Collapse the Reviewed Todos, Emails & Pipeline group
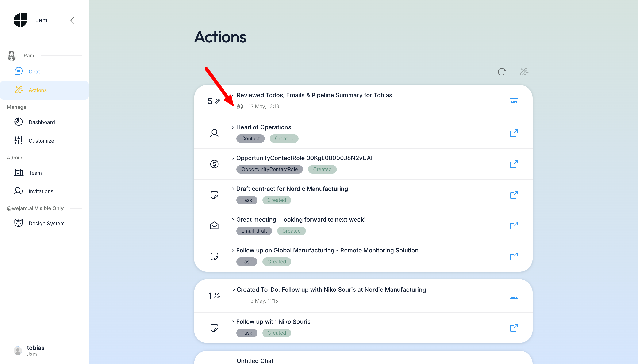The width and height of the screenshot is (638, 364). (x=233, y=95)
